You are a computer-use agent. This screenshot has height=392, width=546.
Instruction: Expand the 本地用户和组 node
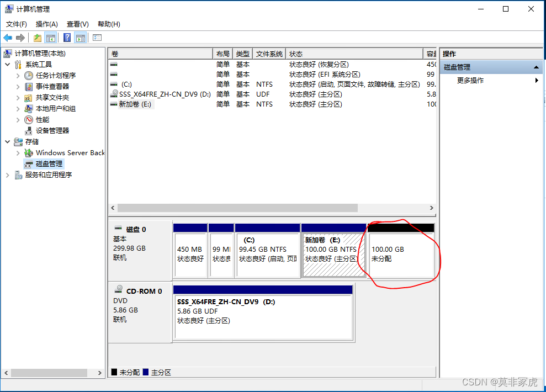(18, 109)
